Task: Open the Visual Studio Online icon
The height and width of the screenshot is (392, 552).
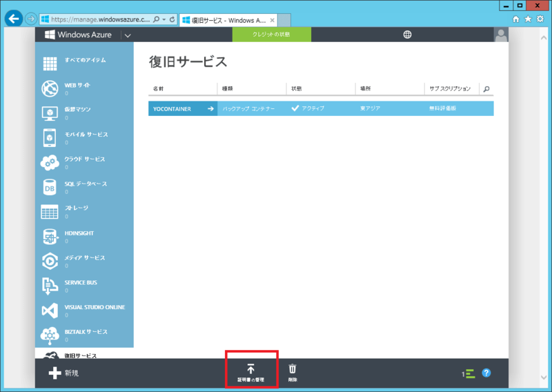Action: tap(50, 311)
